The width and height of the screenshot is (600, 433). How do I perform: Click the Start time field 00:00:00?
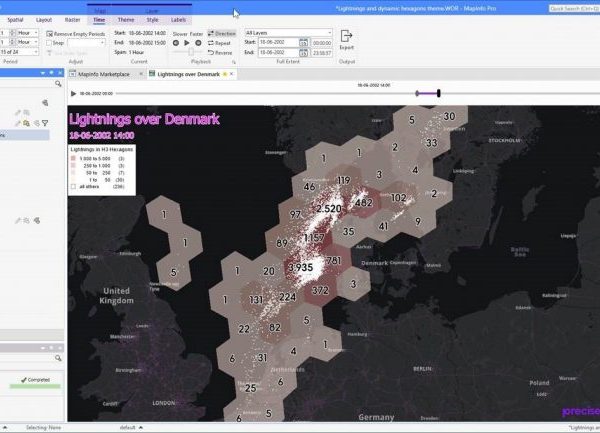coord(321,43)
